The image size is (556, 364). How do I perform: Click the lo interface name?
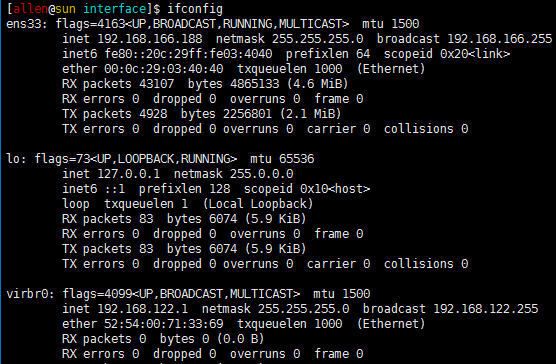(x=14, y=158)
